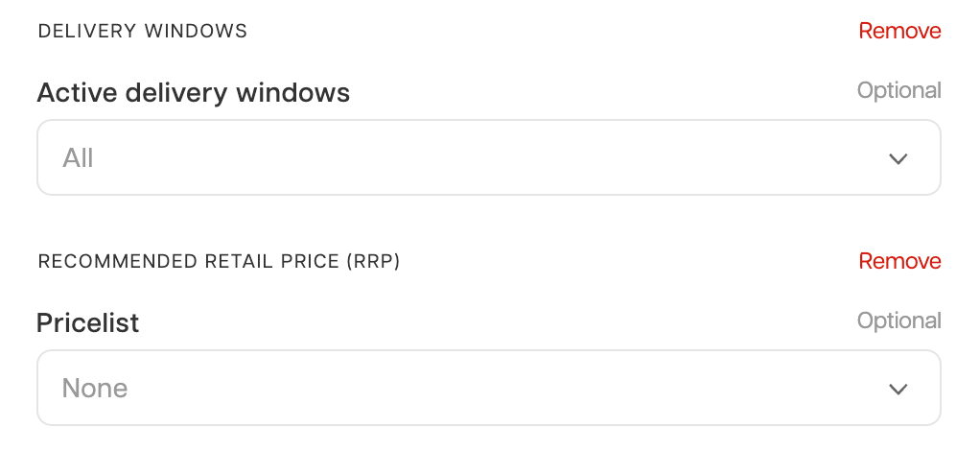This screenshot has width=980, height=451.
Task: Open the Active delivery windows dropdown
Action: point(488,157)
